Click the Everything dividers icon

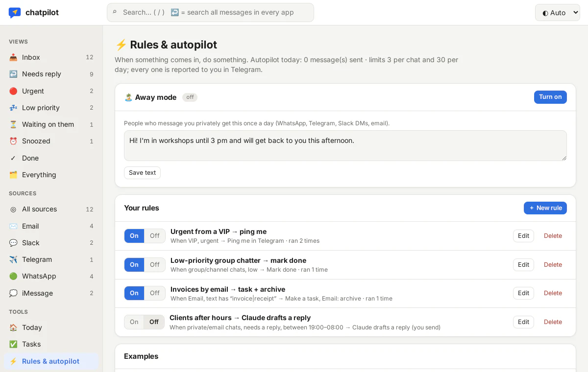click(13, 175)
